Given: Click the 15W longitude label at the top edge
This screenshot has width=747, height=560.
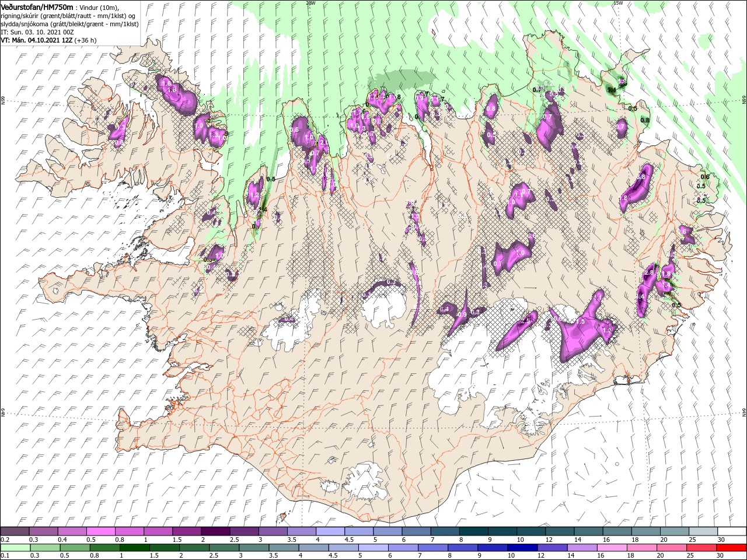Looking at the screenshot, I should click(618, 2).
